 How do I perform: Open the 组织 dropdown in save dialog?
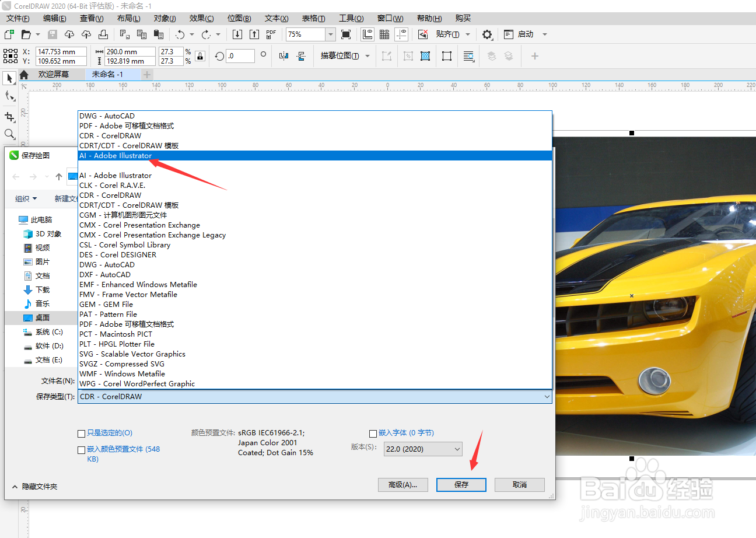tap(26, 199)
